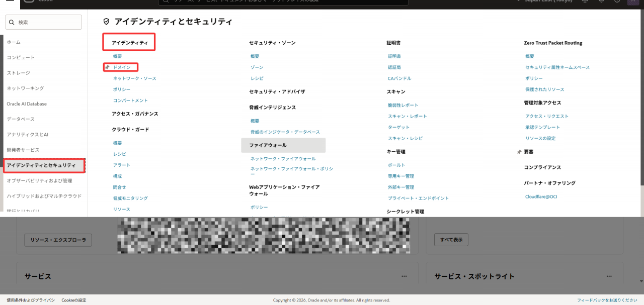Open 承認テンプレート link
The width and height of the screenshot is (644, 305).
coord(543,128)
